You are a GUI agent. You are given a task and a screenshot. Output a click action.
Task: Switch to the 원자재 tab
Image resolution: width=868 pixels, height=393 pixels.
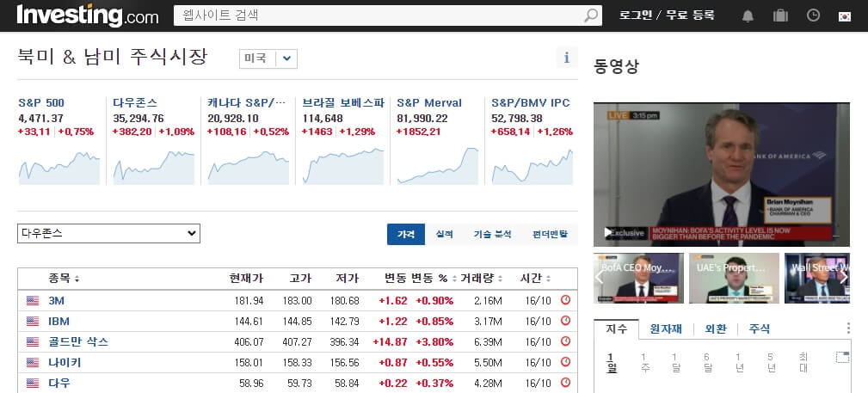(x=666, y=329)
